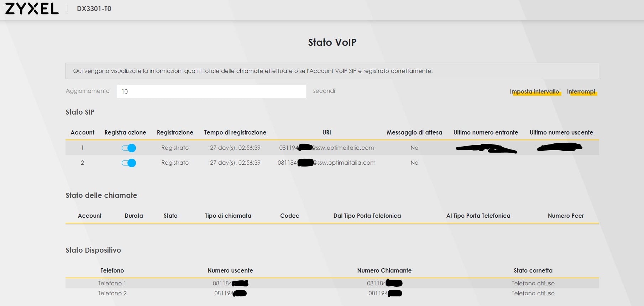Toggle registration switch for account 1

[x=129, y=148]
